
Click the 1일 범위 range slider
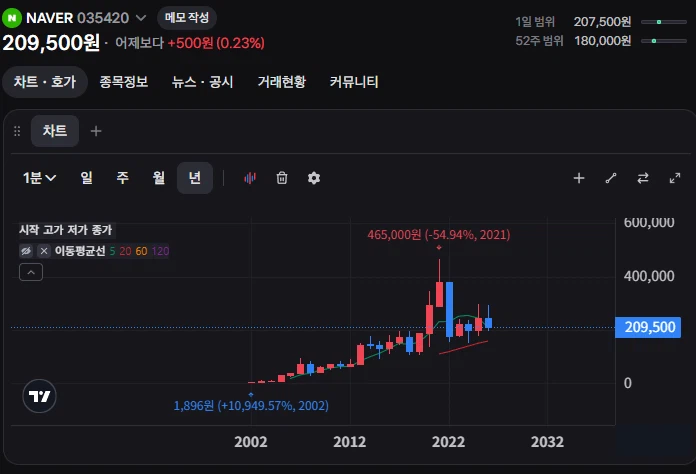coord(664,22)
